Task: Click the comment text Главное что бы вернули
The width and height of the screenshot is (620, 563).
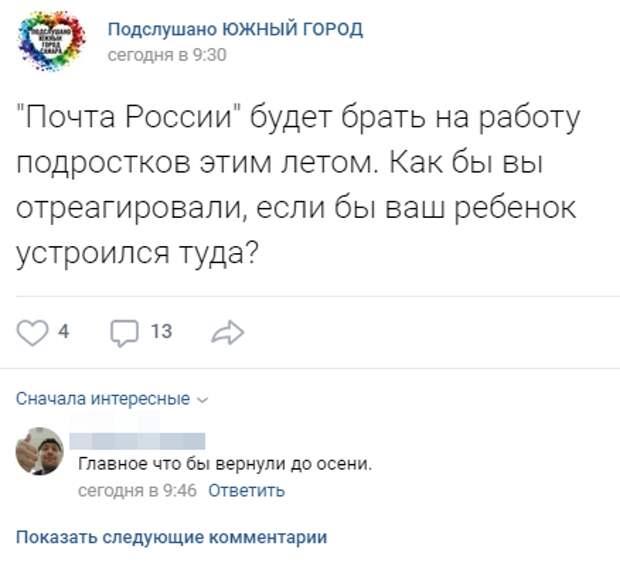Action: [225, 465]
